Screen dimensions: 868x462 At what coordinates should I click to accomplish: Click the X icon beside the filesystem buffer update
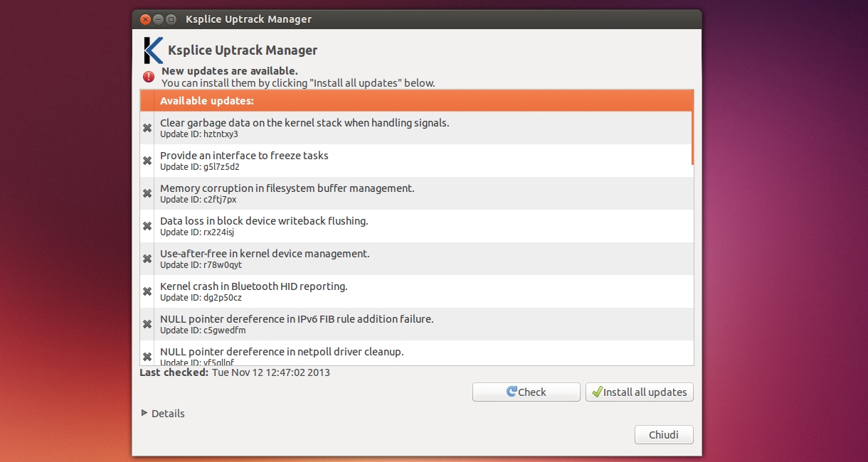(147, 193)
